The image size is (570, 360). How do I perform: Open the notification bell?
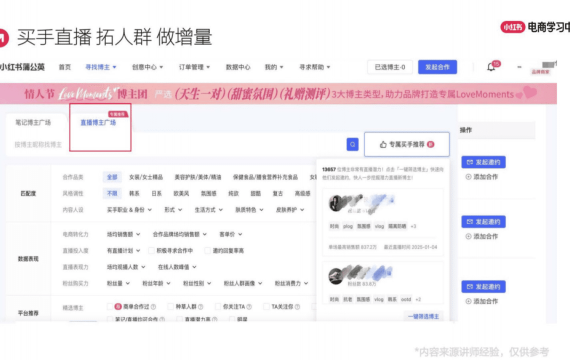click(491, 67)
